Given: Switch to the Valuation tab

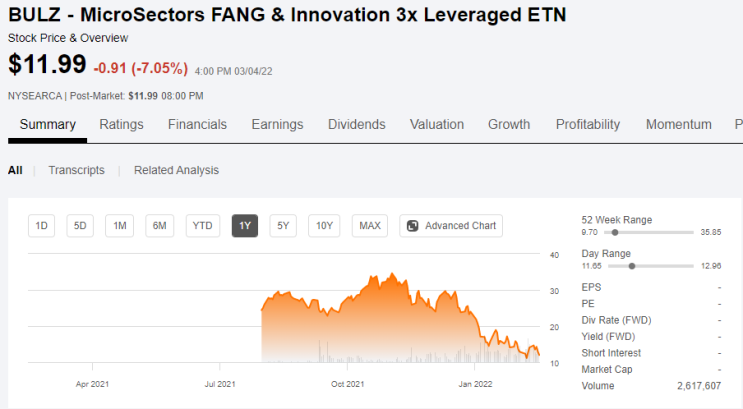Looking at the screenshot, I should 437,124.
